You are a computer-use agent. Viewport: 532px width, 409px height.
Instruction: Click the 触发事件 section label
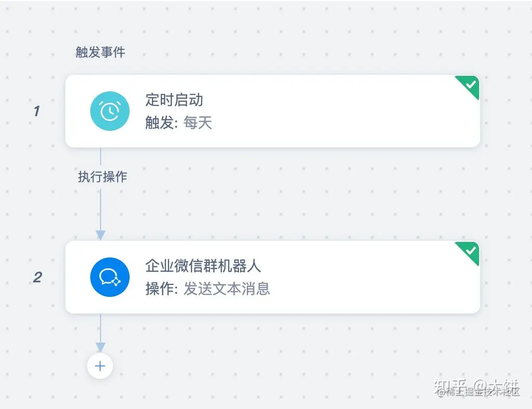[100, 52]
